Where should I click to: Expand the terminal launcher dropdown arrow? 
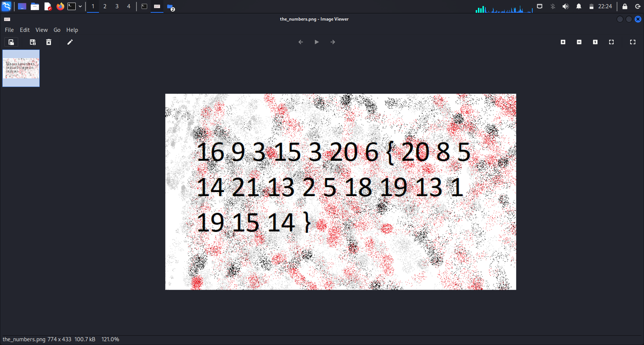pos(80,6)
